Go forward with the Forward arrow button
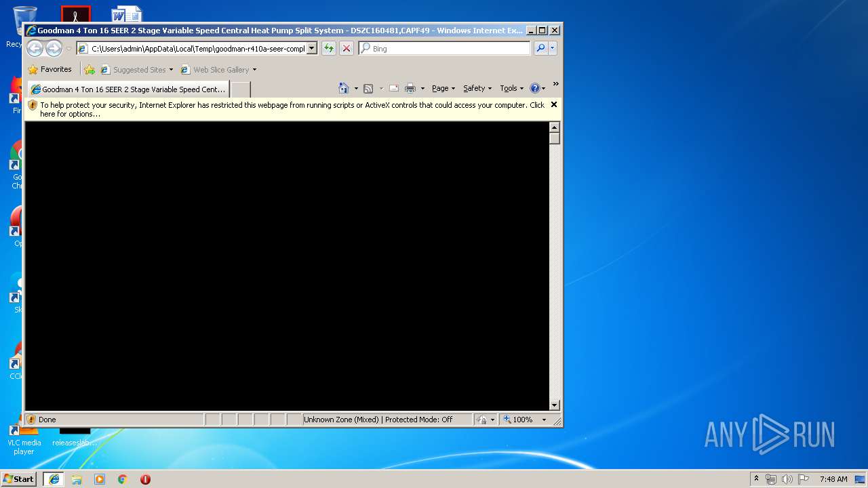The image size is (868, 488). 54,48
